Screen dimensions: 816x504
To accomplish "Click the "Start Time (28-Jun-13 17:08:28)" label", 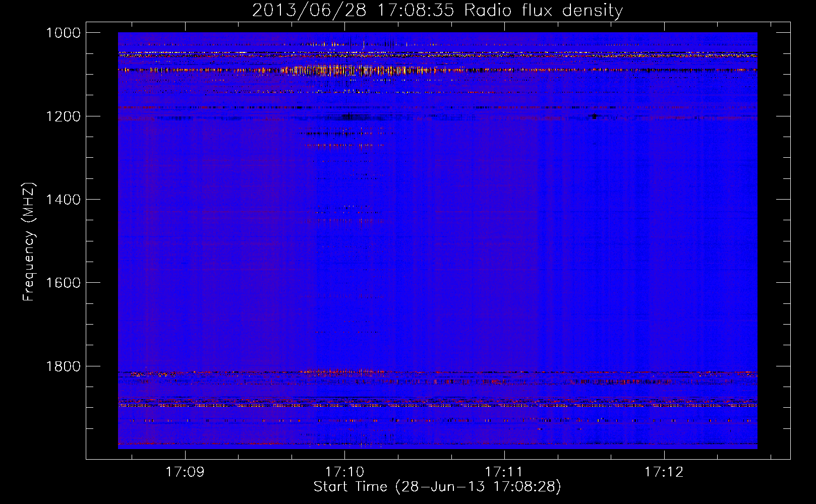I will (437, 487).
